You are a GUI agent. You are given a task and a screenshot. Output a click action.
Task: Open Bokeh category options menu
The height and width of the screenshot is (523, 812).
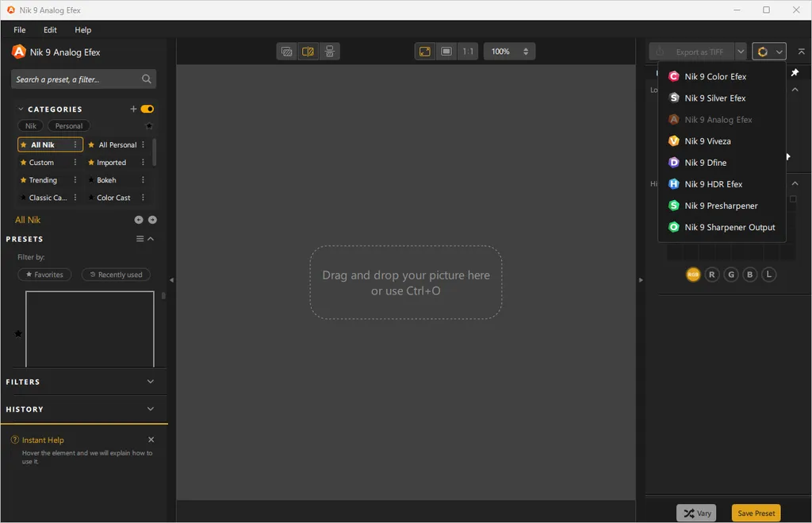point(143,180)
